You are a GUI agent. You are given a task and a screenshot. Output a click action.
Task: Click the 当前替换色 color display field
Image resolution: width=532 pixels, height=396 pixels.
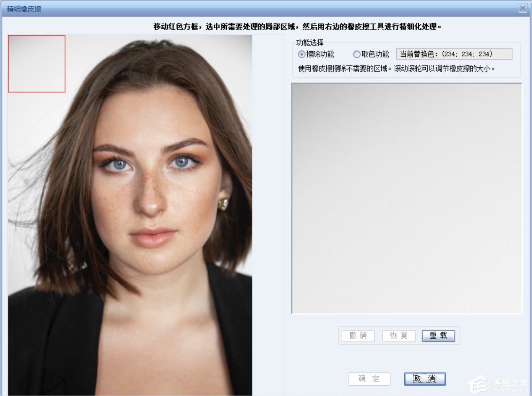click(454, 54)
